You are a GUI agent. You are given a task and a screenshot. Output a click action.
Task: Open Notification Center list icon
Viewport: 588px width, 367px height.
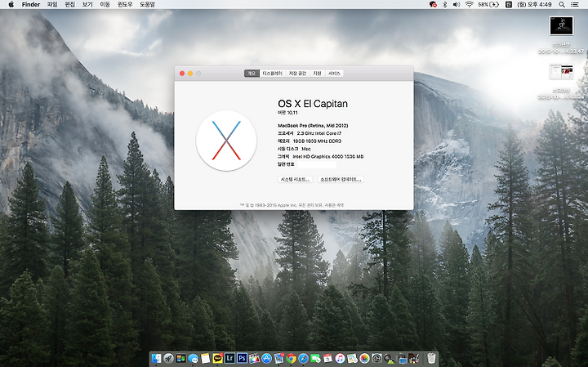pos(574,5)
